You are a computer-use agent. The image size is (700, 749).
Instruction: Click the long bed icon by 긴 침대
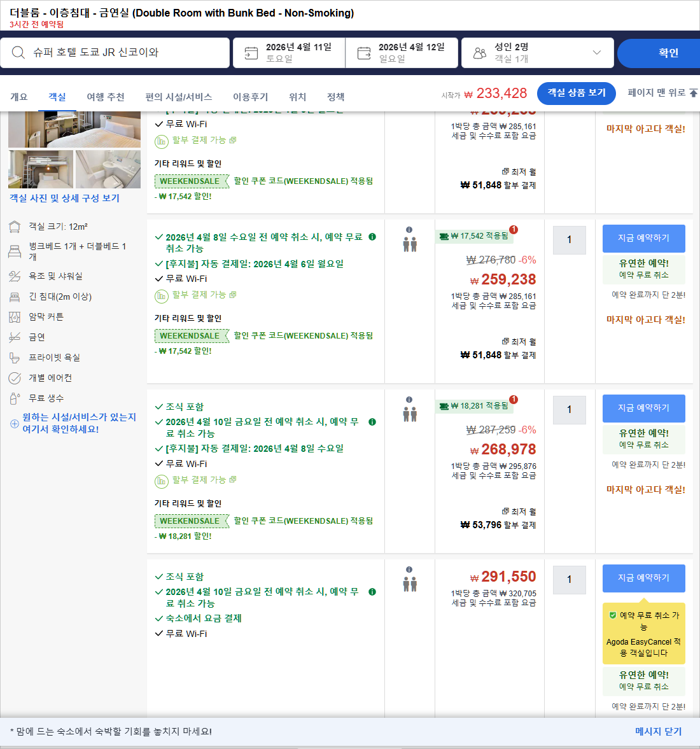(15, 297)
